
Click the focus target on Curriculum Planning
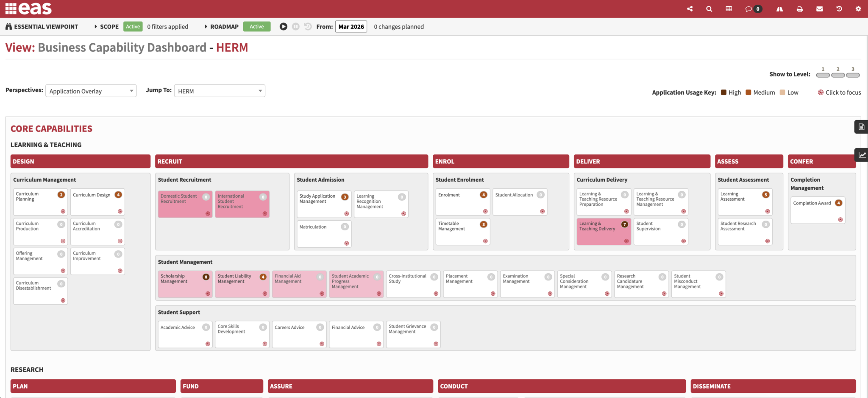click(63, 211)
